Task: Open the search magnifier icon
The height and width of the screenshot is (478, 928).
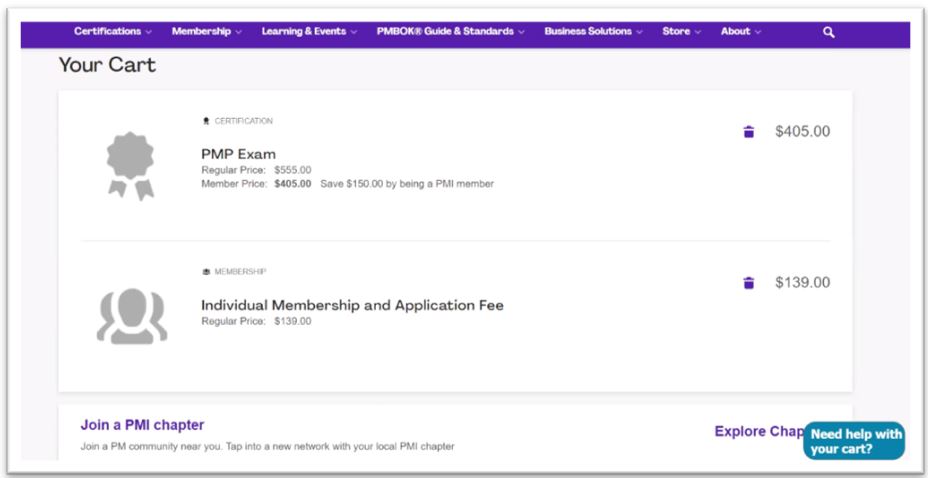Action: click(829, 33)
